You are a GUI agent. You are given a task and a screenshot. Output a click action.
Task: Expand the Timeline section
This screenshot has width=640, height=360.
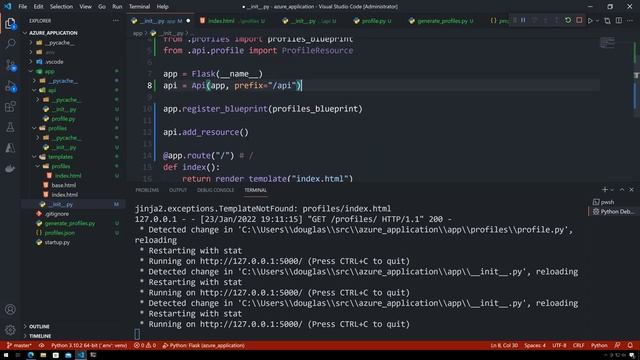[x=40, y=336]
